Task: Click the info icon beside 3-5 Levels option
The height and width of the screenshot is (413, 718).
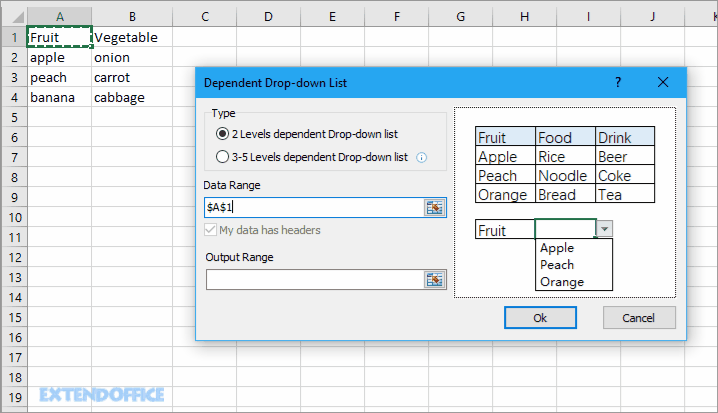Action: click(x=421, y=157)
